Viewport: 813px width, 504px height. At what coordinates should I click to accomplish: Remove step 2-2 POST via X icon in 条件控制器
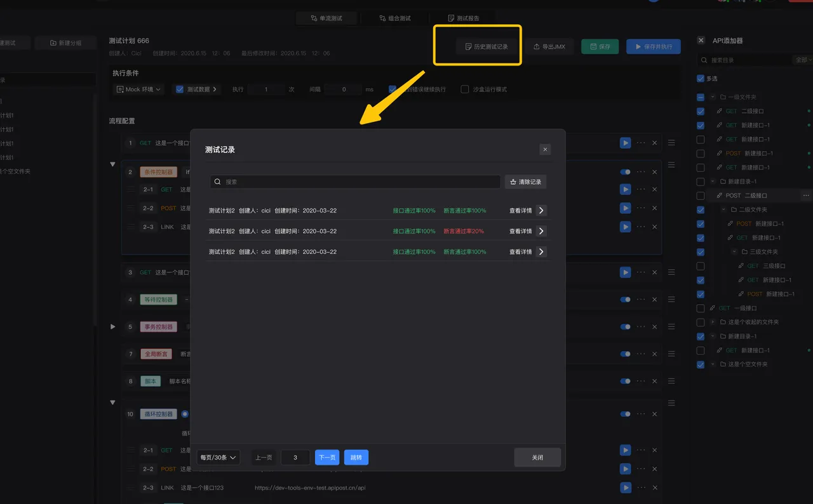(x=655, y=208)
